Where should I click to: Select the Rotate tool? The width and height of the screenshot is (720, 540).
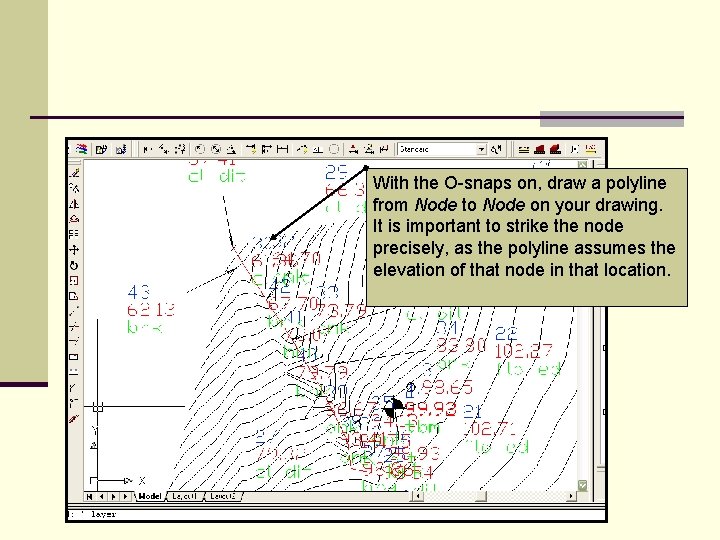pyautogui.click(x=74, y=265)
